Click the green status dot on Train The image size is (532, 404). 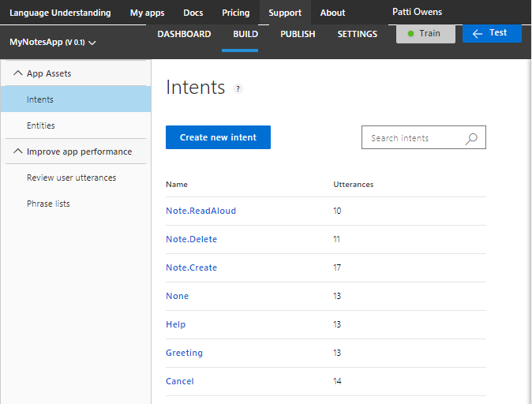pos(410,34)
